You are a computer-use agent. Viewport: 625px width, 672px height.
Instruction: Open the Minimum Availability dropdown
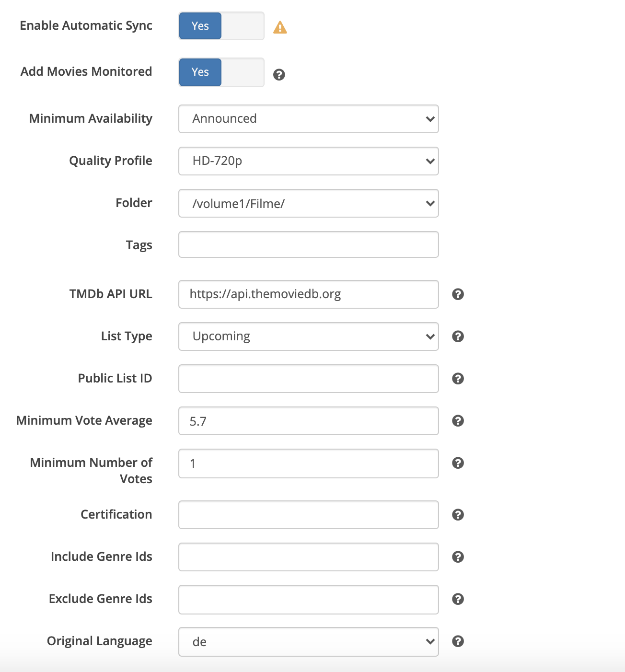[308, 119]
